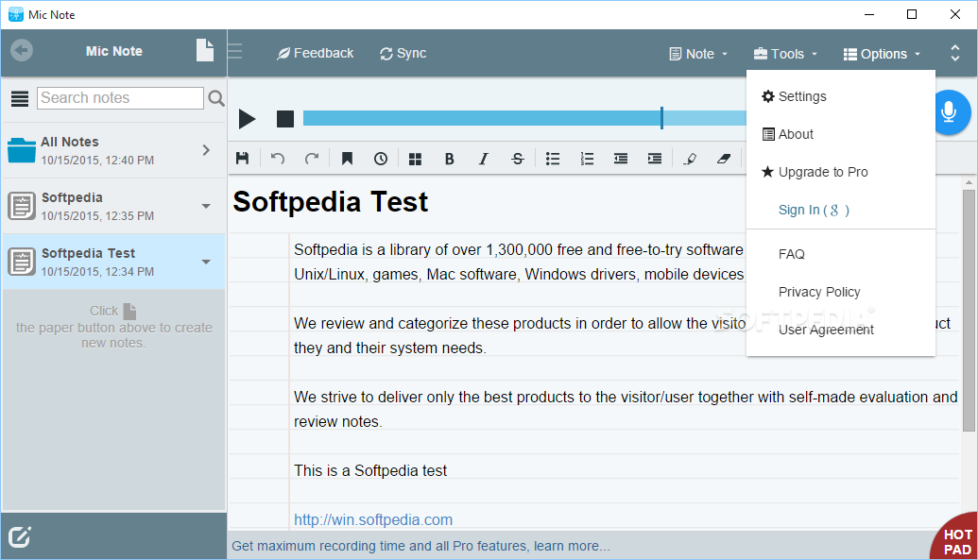Insert a timestamp with clock icon
Viewport: 978px width, 560px height.
(x=381, y=159)
